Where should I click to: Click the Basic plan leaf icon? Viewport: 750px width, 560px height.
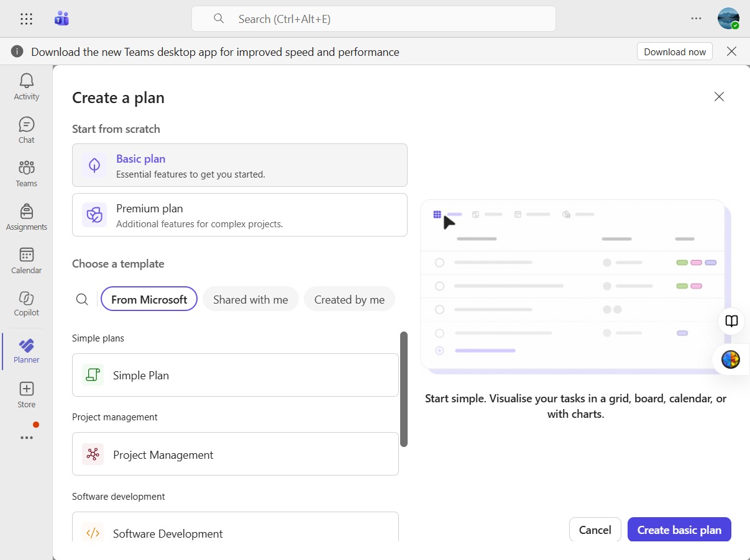(x=94, y=165)
